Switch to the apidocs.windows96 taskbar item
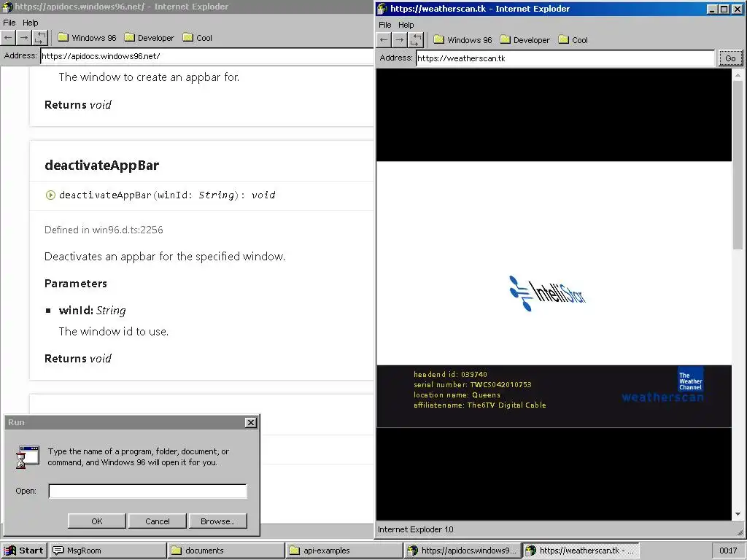The height and width of the screenshot is (560, 747). 462,551
